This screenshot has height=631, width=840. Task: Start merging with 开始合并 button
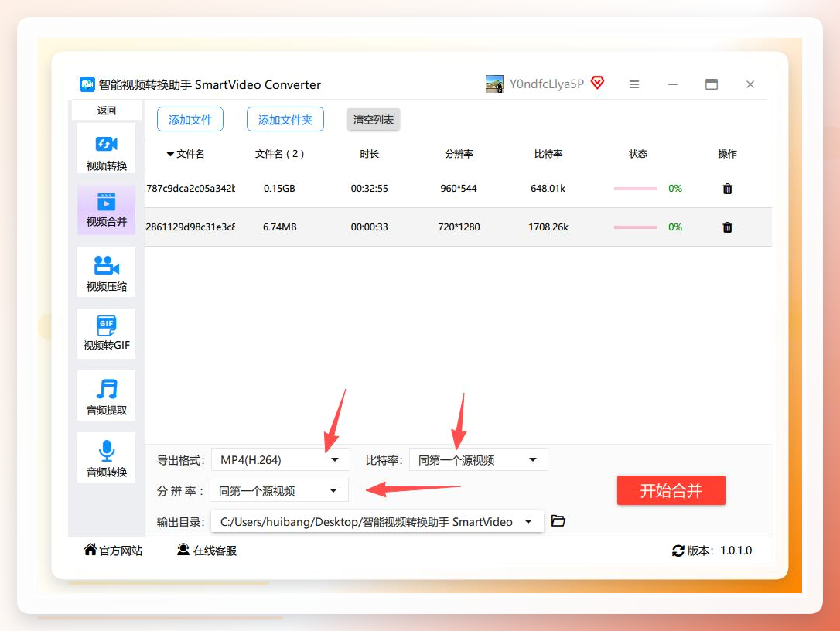tap(671, 490)
